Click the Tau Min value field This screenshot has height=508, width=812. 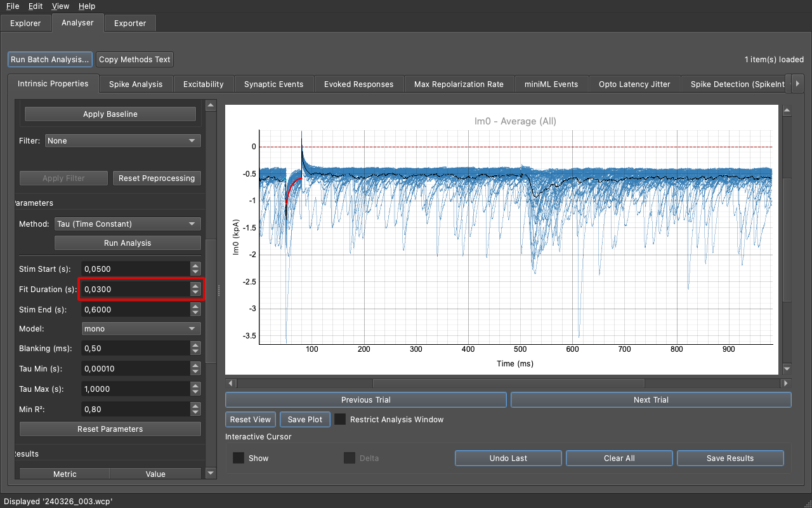tap(135, 369)
